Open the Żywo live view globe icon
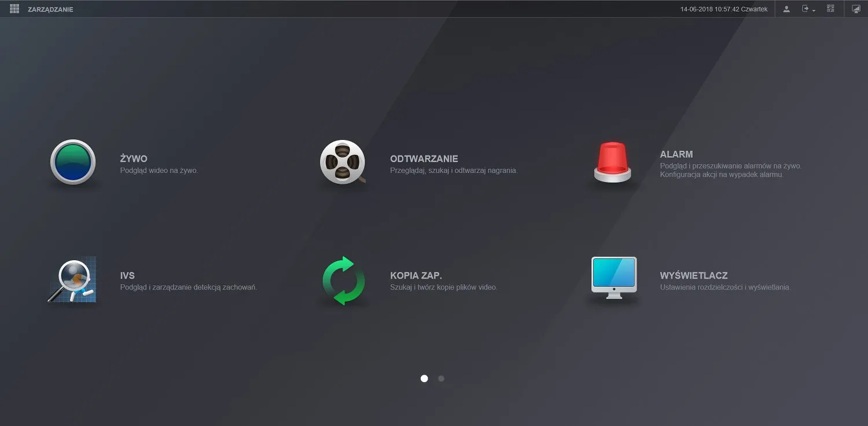 click(72, 162)
